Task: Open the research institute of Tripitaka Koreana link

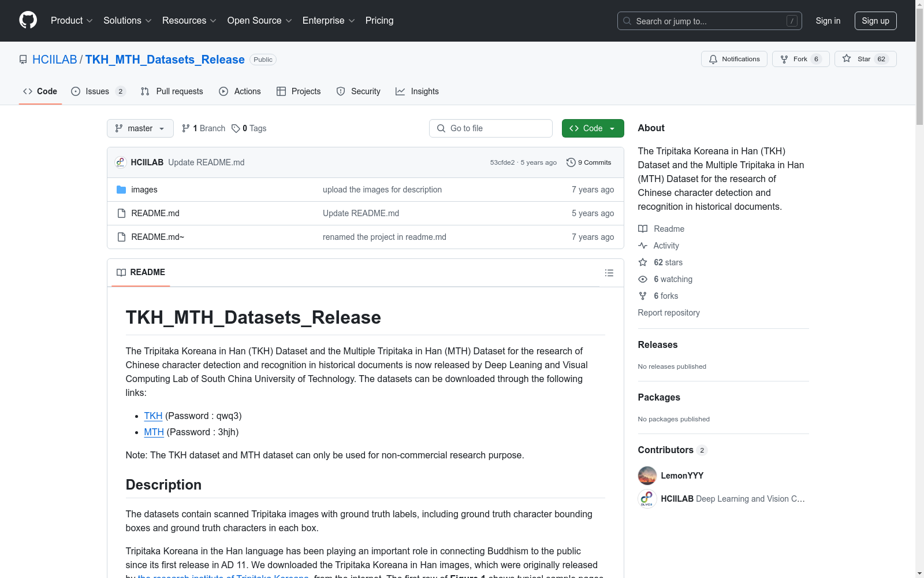Action: pos(223,576)
